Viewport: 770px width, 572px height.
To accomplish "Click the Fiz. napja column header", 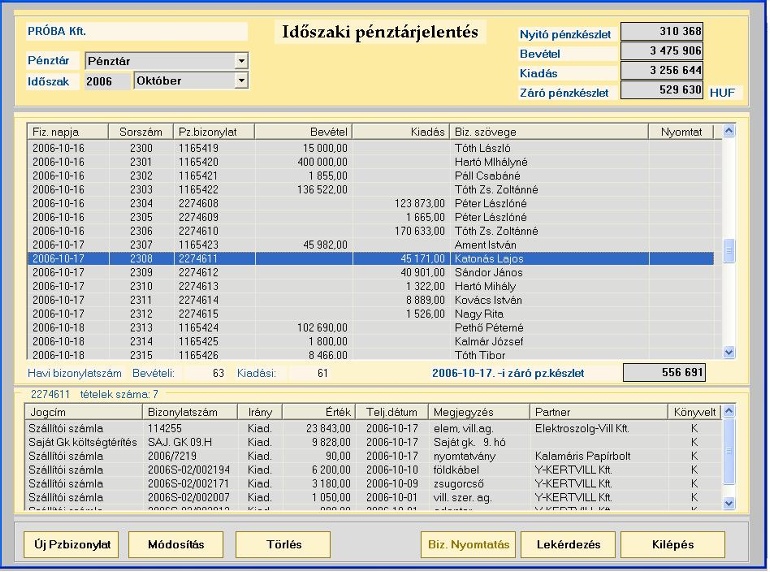I will pos(68,132).
